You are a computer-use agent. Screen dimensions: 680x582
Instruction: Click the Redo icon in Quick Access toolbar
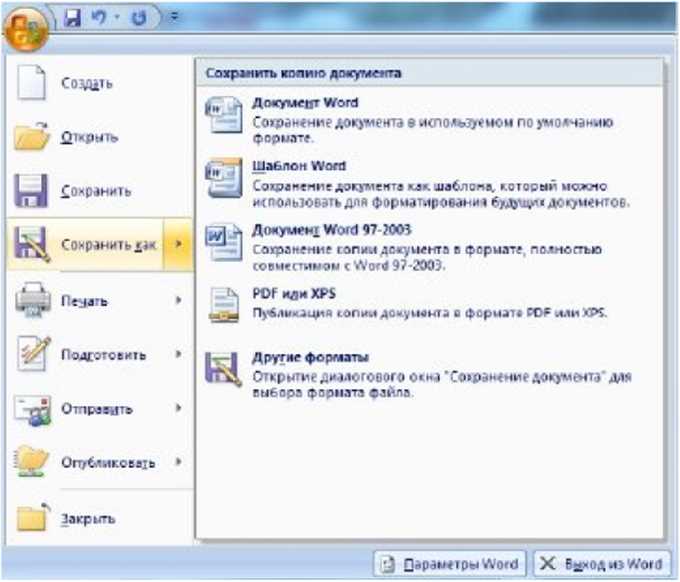(139, 18)
